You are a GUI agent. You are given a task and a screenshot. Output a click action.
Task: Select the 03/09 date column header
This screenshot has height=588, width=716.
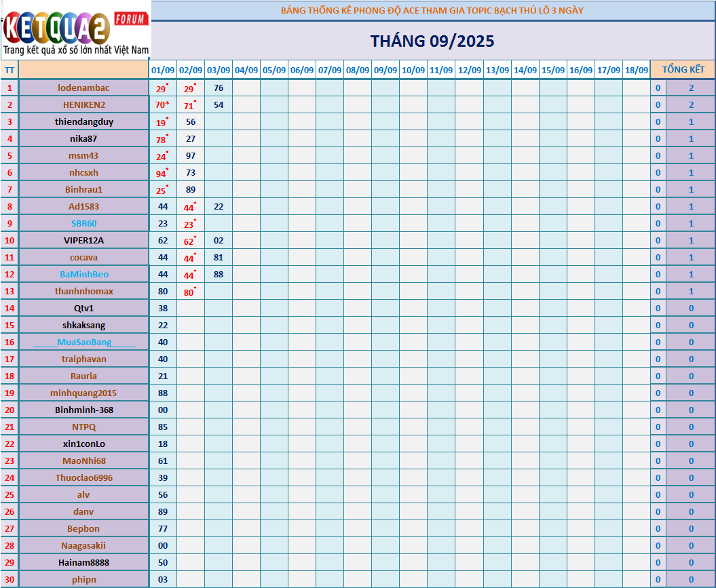pyautogui.click(x=219, y=71)
